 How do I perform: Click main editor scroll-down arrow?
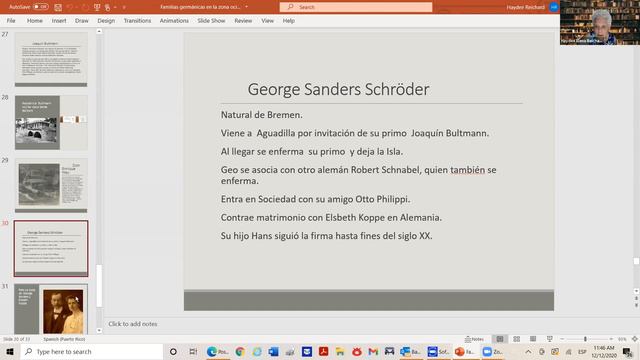636,291
